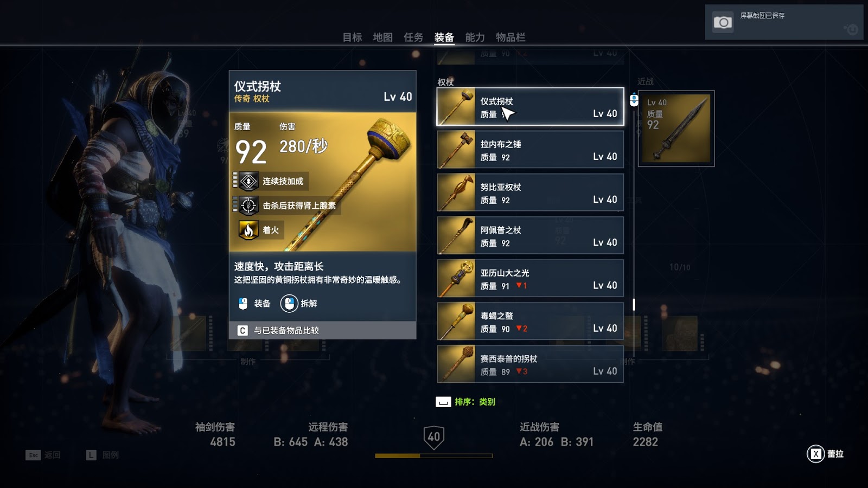Click the 努比亚权杖 scepter weapon icon

tap(456, 192)
